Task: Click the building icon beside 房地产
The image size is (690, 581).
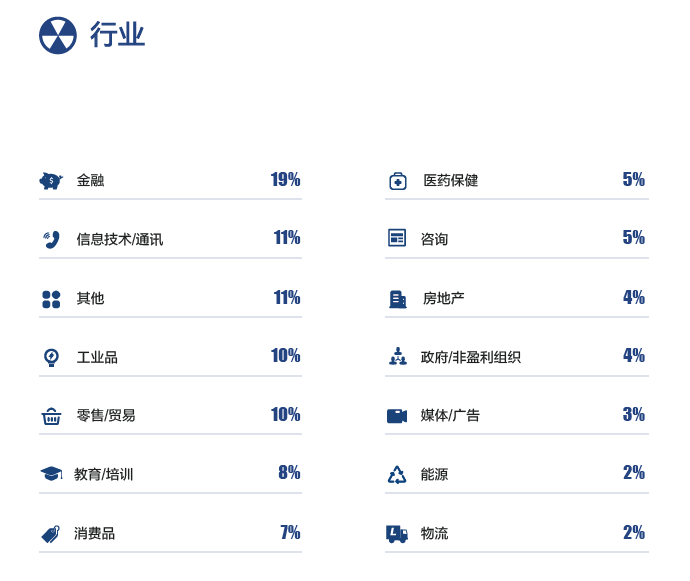Action: [397, 298]
